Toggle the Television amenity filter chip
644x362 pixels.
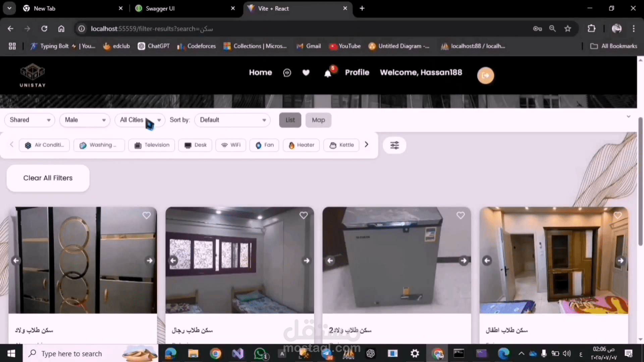coord(152,145)
